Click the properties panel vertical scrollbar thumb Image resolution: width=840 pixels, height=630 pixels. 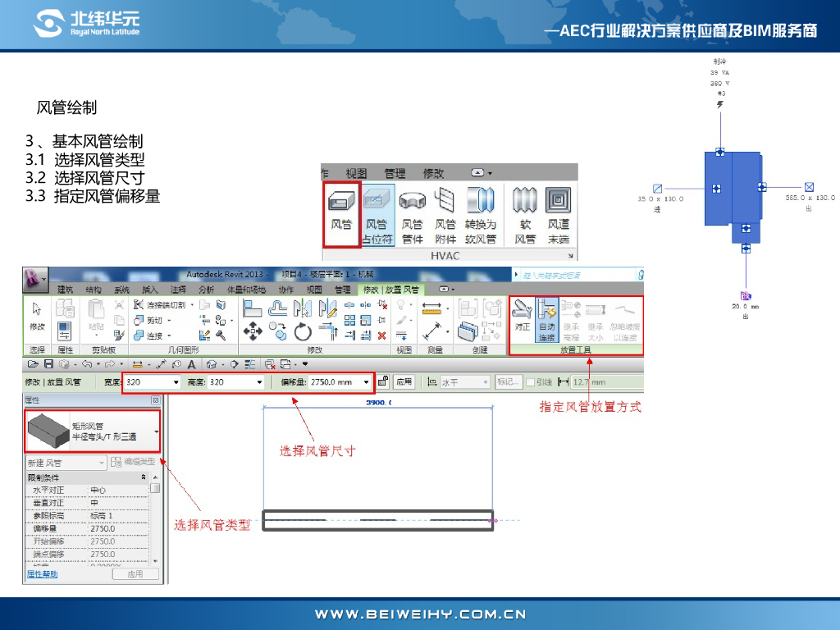click(x=155, y=488)
